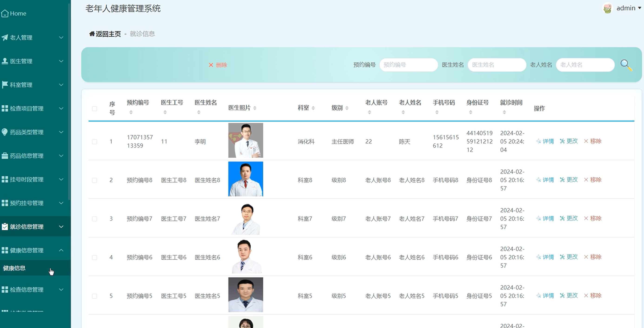Open 详情 for the 预约编号6 row
Image resolution: width=644 pixels, height=328 pixels.
[545, 257]
